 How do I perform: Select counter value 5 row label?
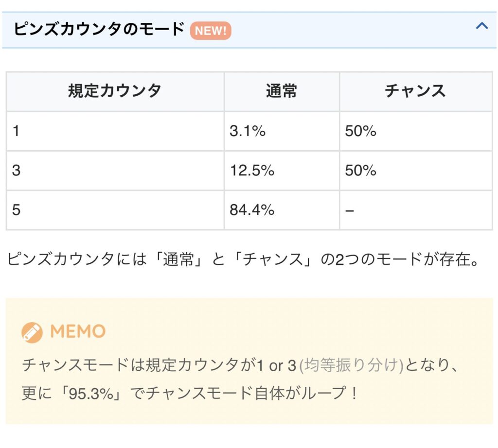[x=115, y=210]
